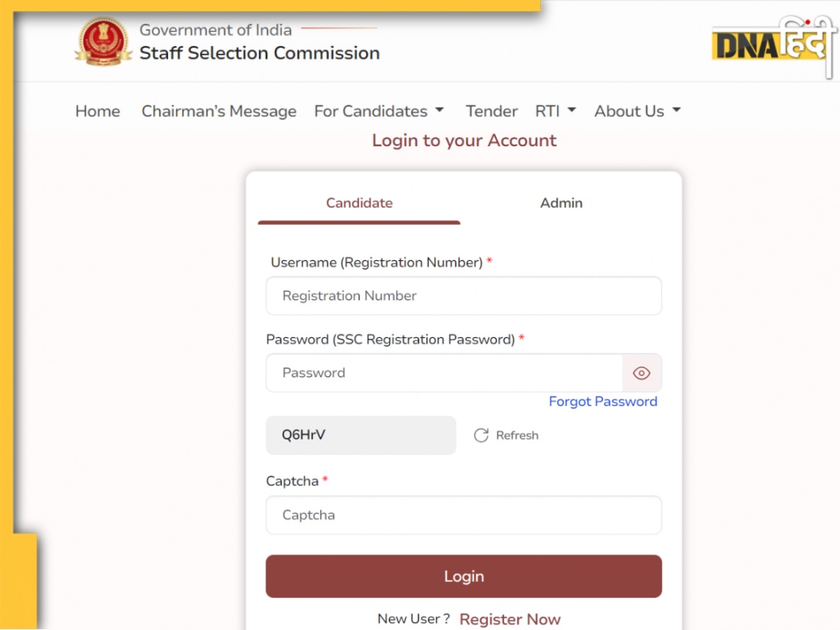This screenshot has width=840, height=630.
Task: Open the Forgot Password link
Action: click(603, 401)
